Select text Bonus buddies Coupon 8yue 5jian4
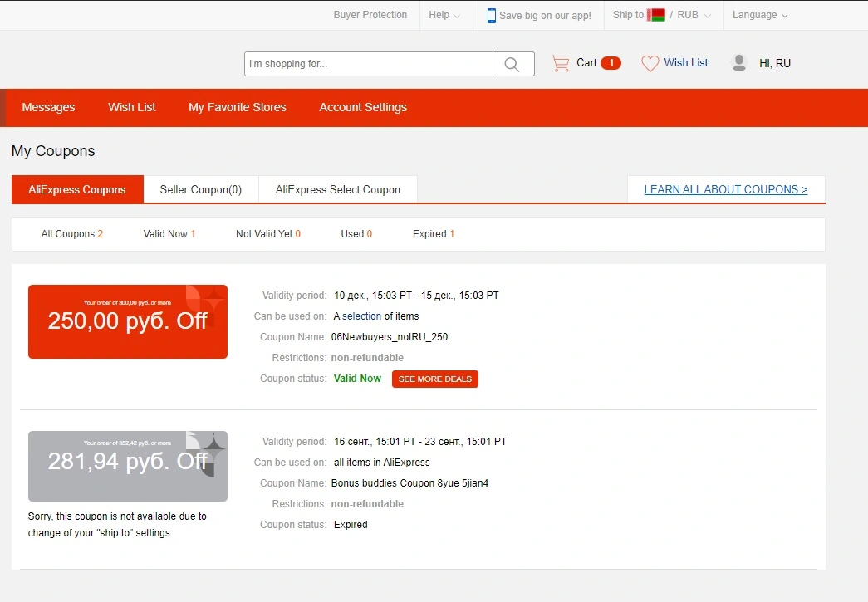Image resolution: width=868 pixels, height=602 pixels. [x=409, y=483]
